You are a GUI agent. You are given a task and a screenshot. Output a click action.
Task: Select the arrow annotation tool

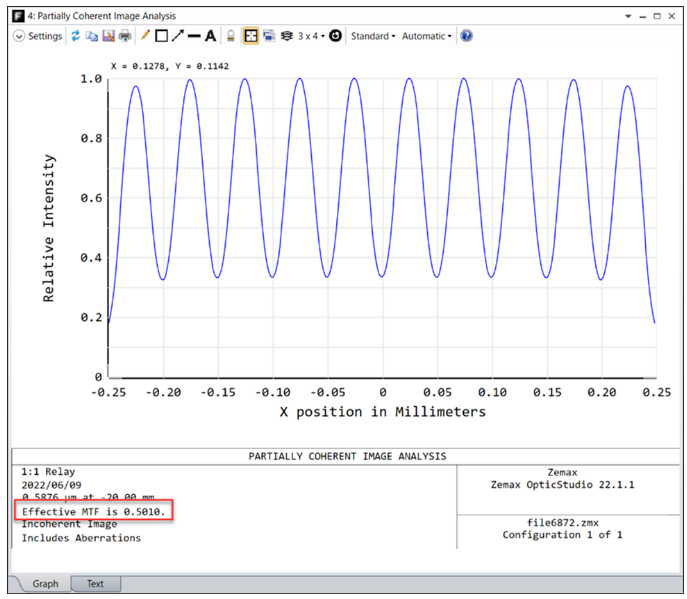click(x=177, y=36)
